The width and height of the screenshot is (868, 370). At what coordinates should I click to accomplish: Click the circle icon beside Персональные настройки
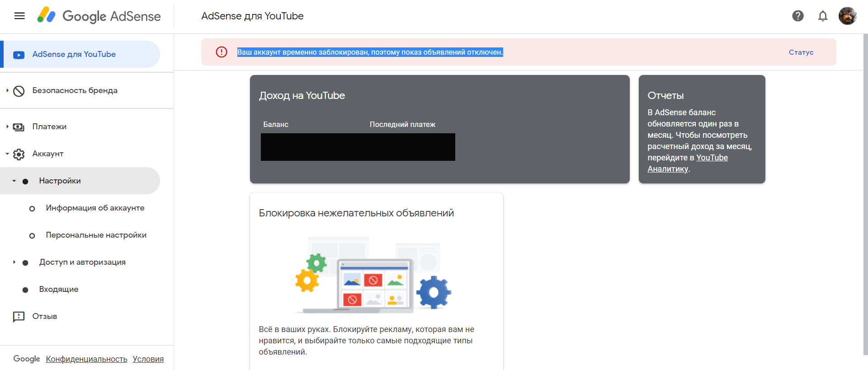pyautogui.click(x=32, y=235)
